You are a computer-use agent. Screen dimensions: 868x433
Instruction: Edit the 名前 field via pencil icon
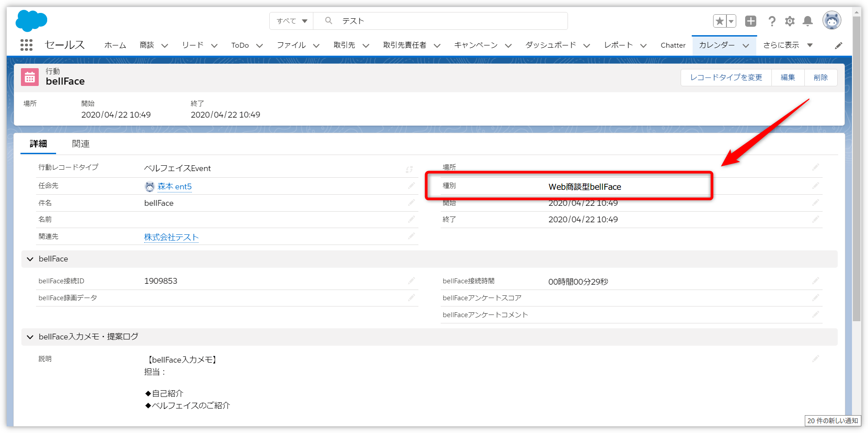[x=411, y=219]
